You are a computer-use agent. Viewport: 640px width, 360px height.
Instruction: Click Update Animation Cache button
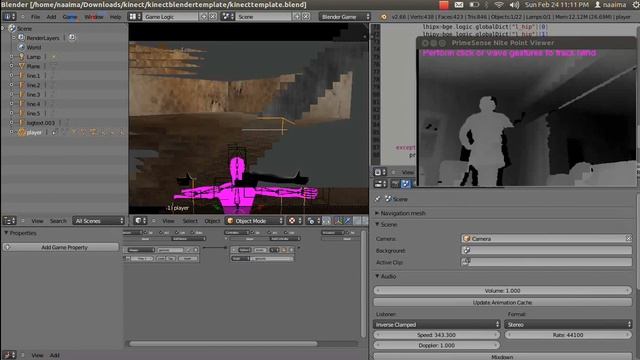click(502, 302)
